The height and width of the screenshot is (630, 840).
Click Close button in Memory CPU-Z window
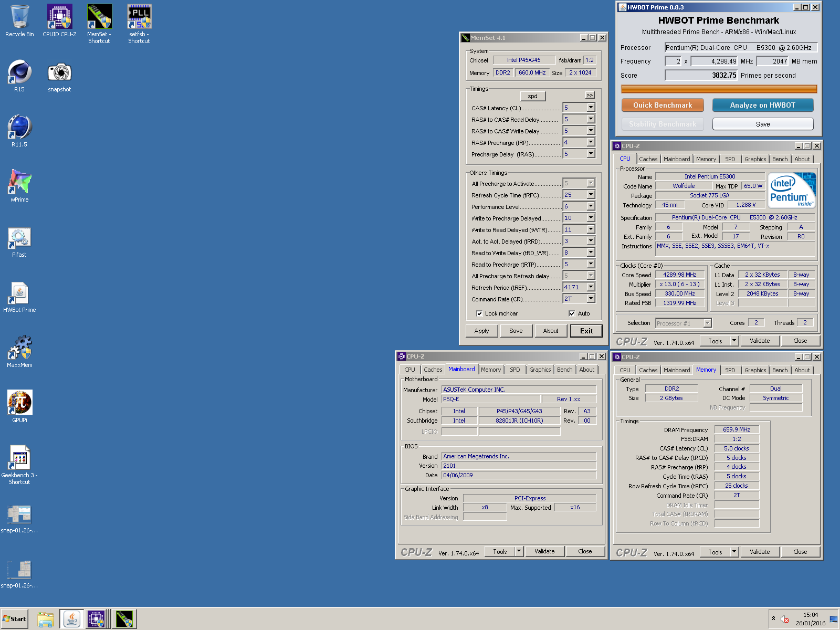[800, 552]
